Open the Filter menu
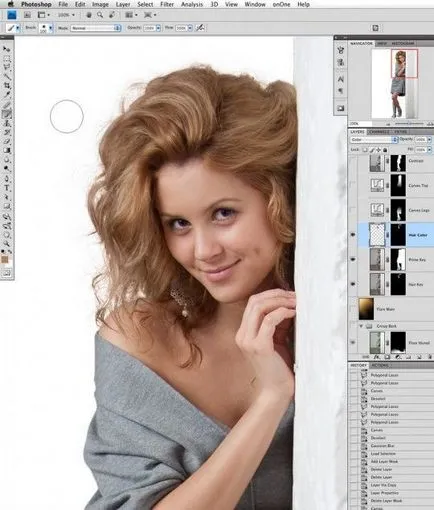This screenshot has height=510, width=434. 167,4
